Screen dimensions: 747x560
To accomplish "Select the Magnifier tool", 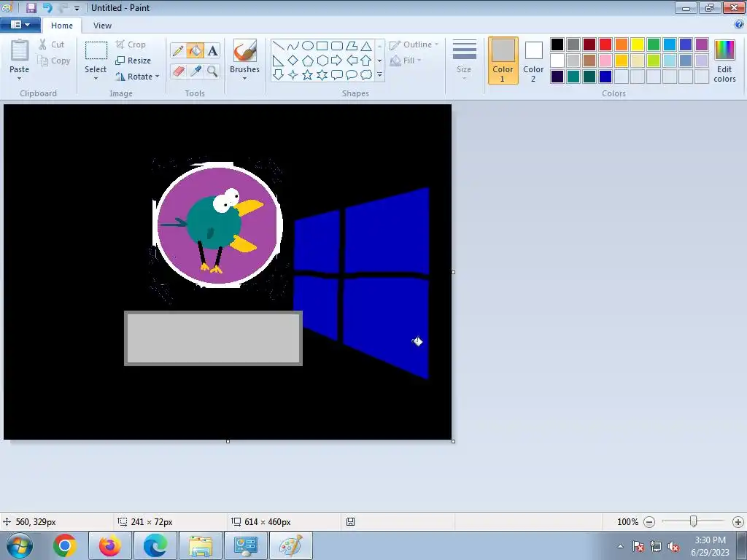I will [212, 71].
